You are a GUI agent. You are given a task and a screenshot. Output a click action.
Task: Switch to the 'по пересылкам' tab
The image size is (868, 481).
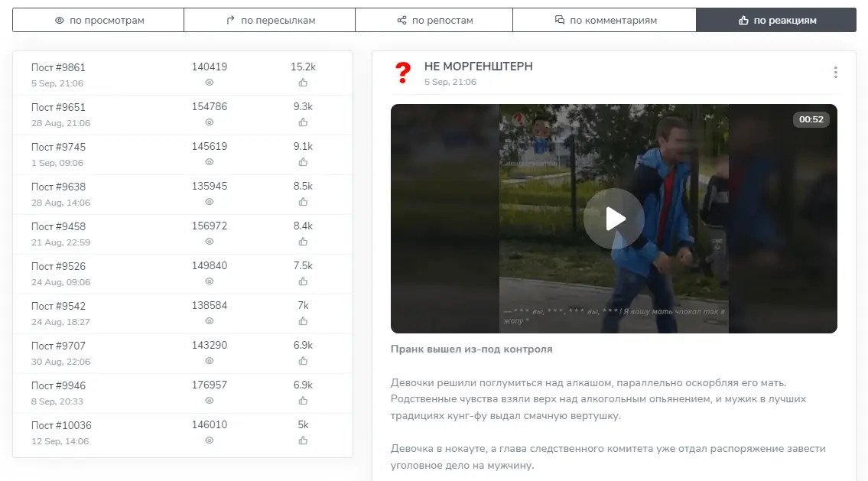click(270, 21)
